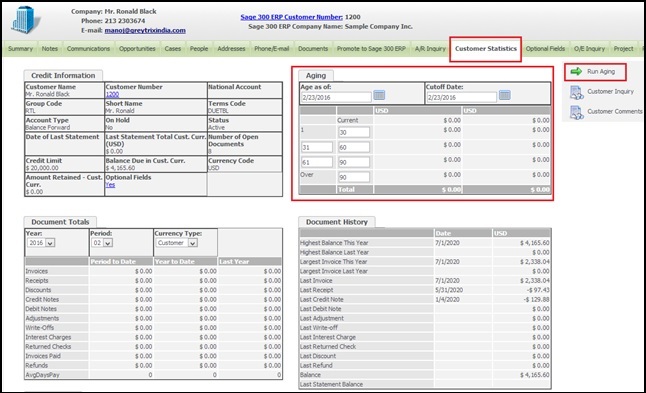Select the Credit Information panel header

[x=63, y=75]
